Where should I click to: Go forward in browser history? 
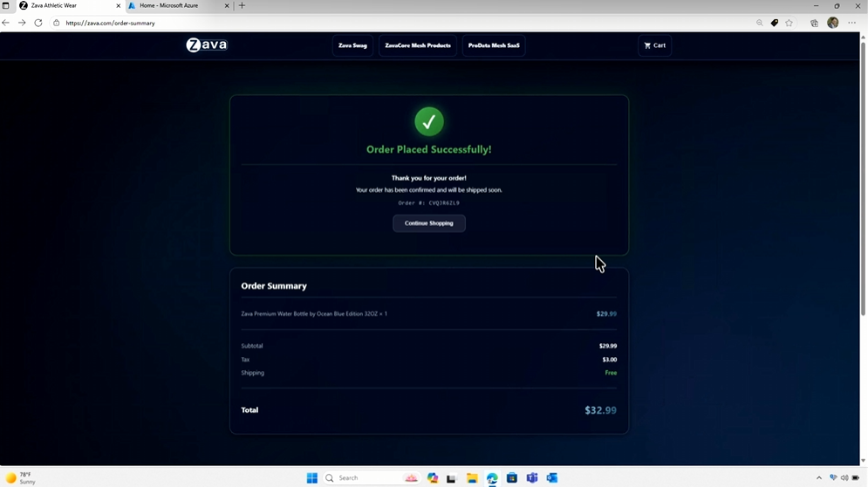[x=22, y=23]
